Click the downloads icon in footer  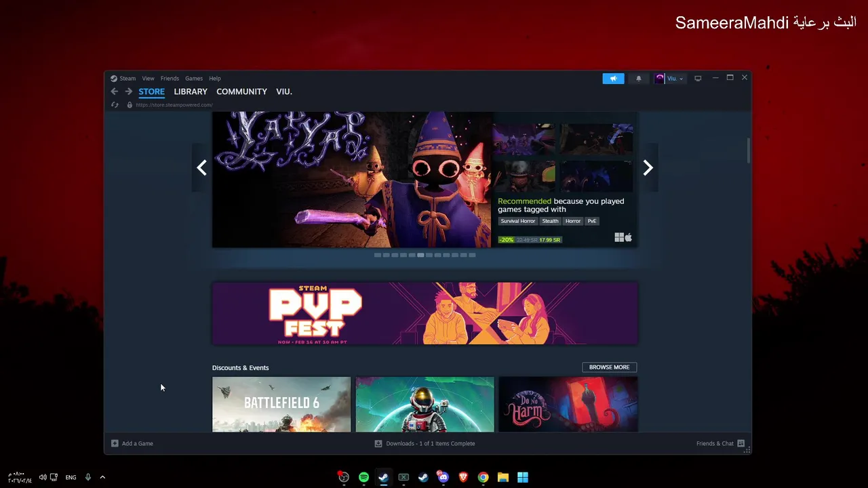pyautogui.click(x=378, y=443)
